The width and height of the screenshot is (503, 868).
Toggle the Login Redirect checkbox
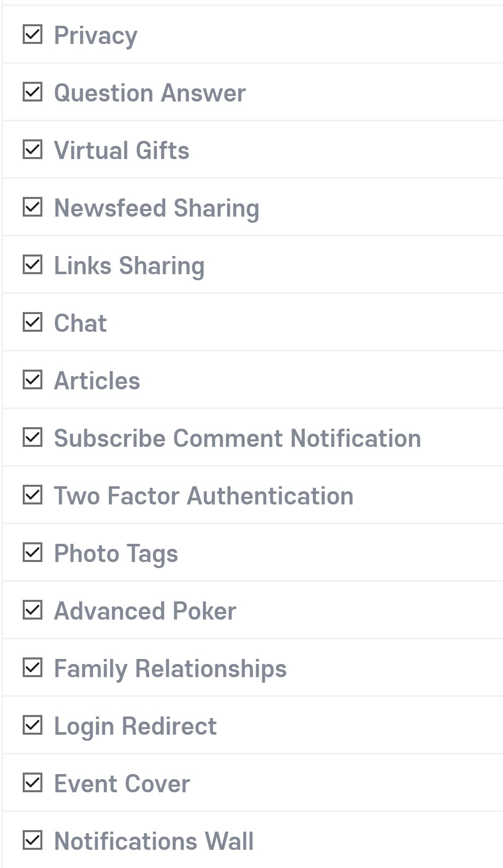tap(32, 726)
